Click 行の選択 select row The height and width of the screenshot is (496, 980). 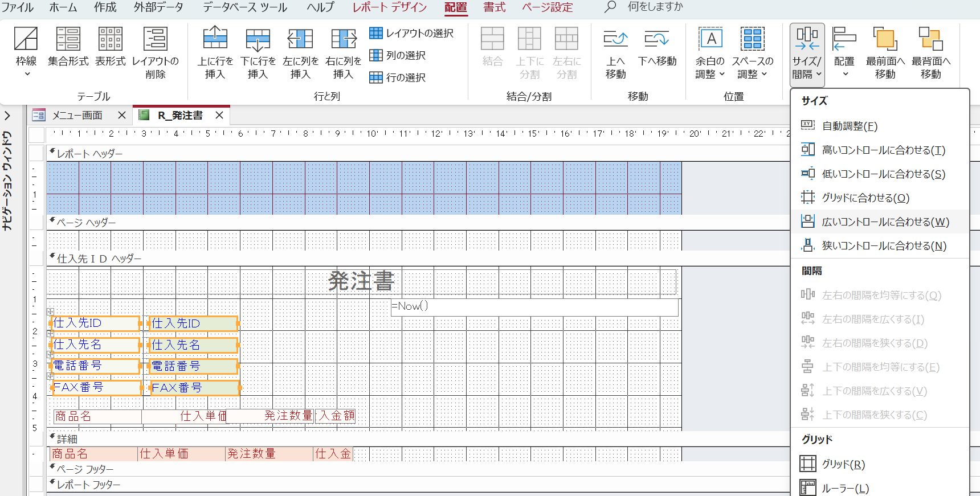pos(398,77)
